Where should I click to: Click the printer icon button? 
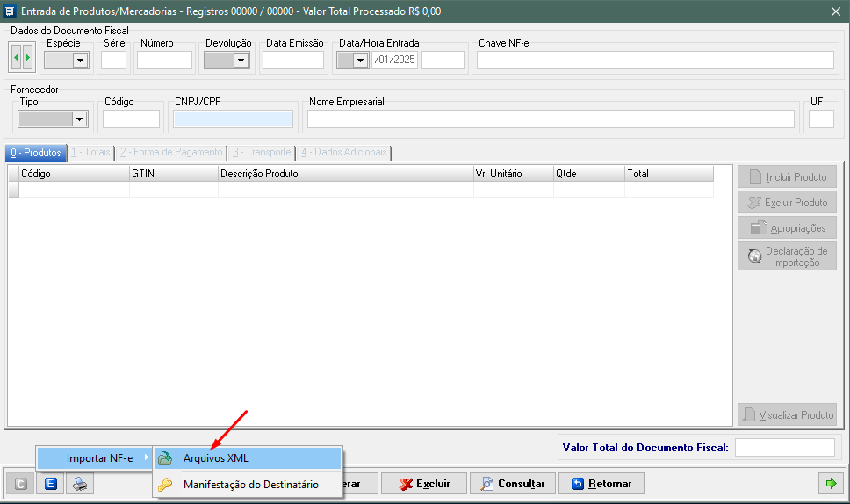pyautogui.click(x=80, y=484)
